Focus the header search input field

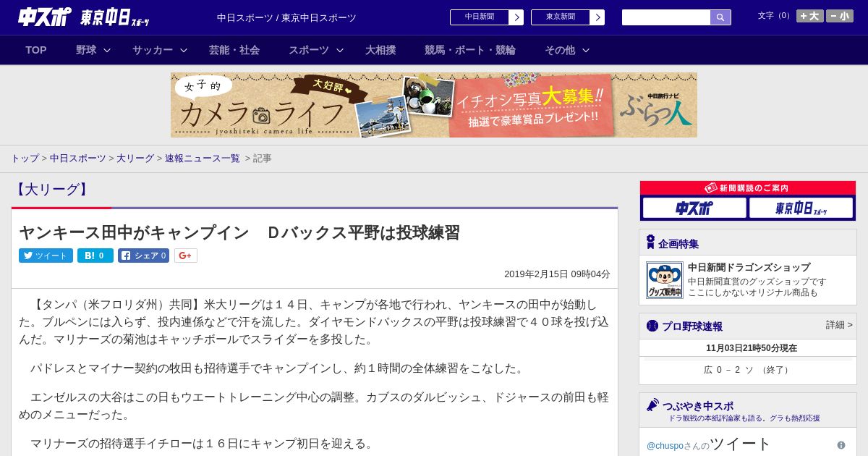[666, 17]
